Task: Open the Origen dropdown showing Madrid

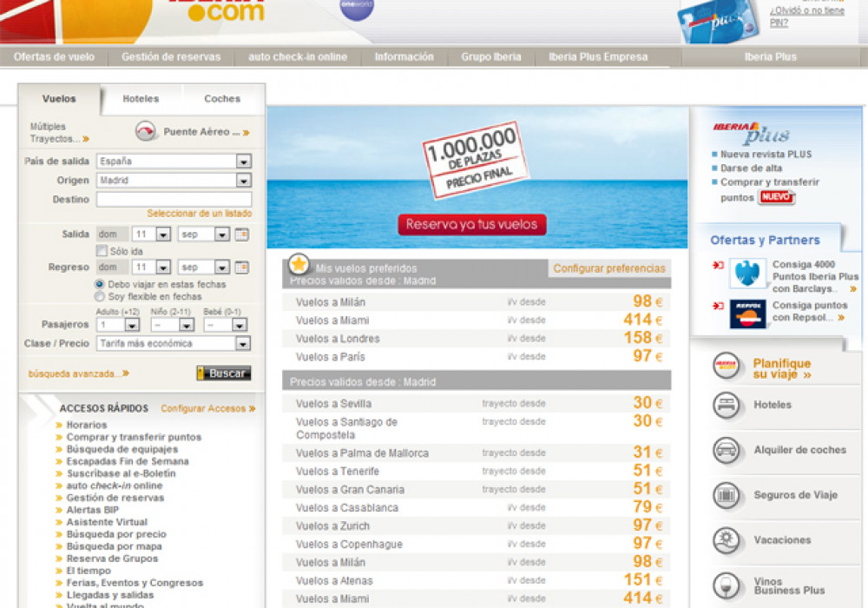Action: pyautogui.click(x=243, y=181)
